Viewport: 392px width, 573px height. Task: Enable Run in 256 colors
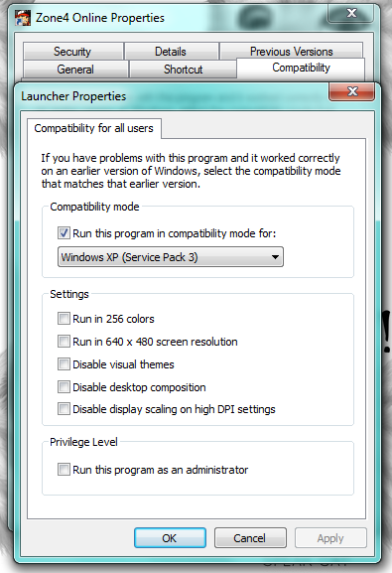[64, 319]
